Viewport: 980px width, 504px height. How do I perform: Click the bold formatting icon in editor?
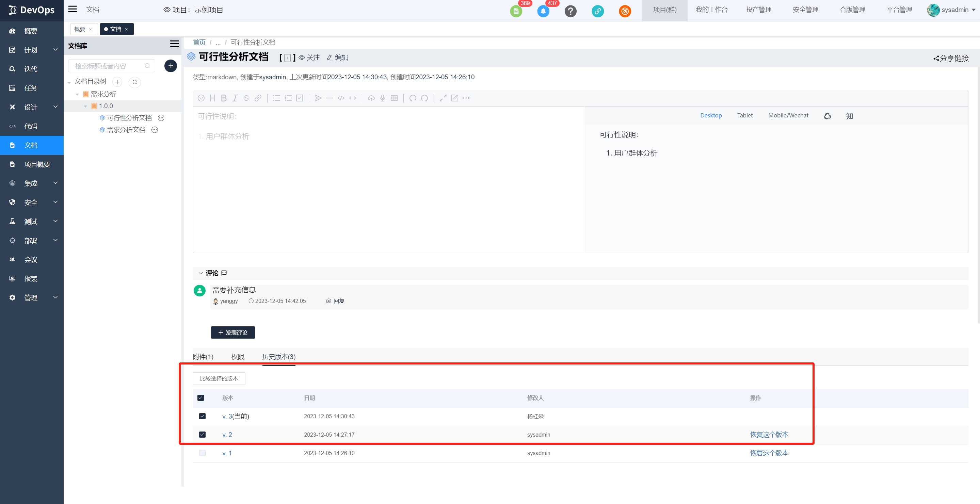click(x=224, y=98)
